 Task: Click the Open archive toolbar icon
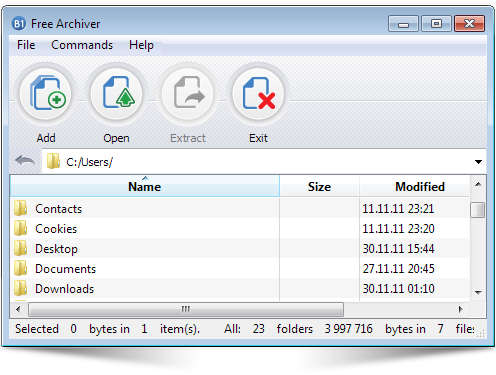pos(117,94)
